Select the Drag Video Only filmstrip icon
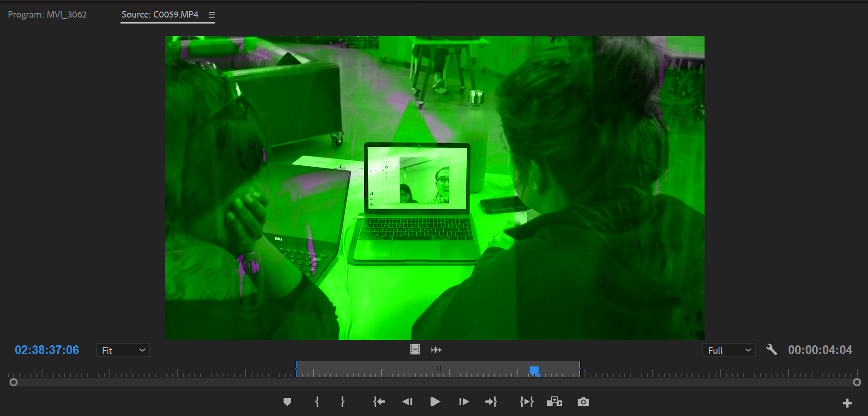This screenshot has height=416, width=868. (x=414, y=350)
